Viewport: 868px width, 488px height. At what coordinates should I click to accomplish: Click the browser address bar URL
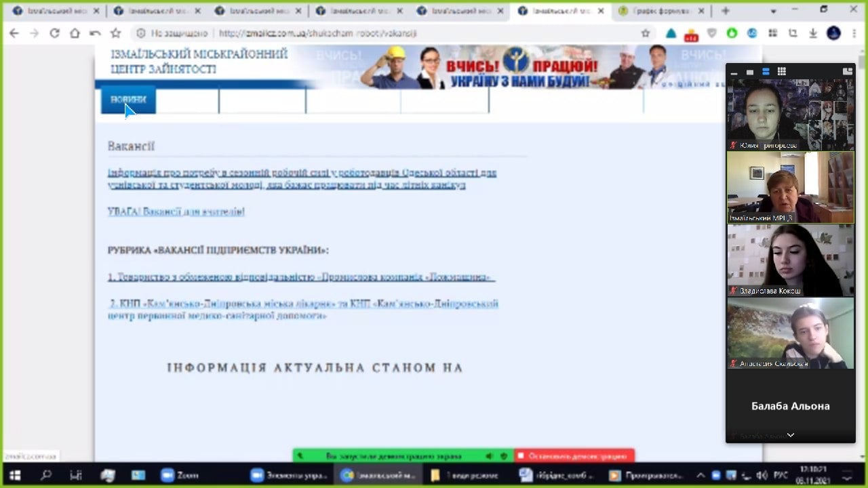pyautogui.click(x=317, y=33)
